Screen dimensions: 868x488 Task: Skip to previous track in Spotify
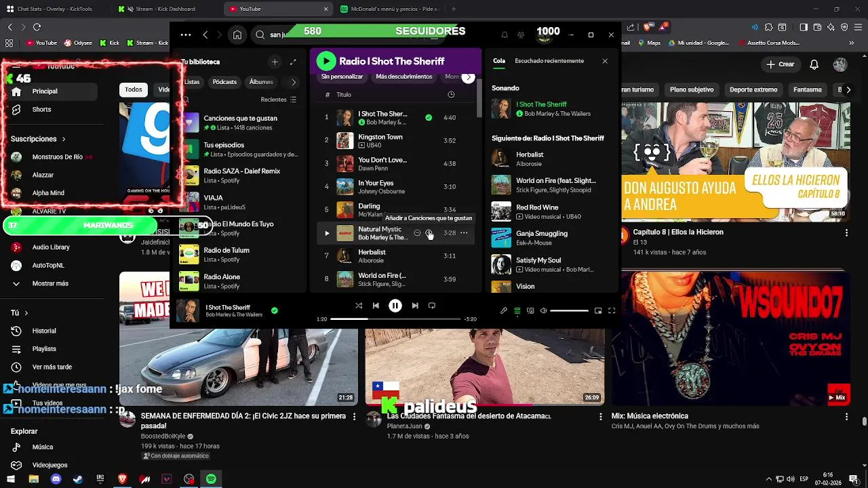tap(376, 306)
